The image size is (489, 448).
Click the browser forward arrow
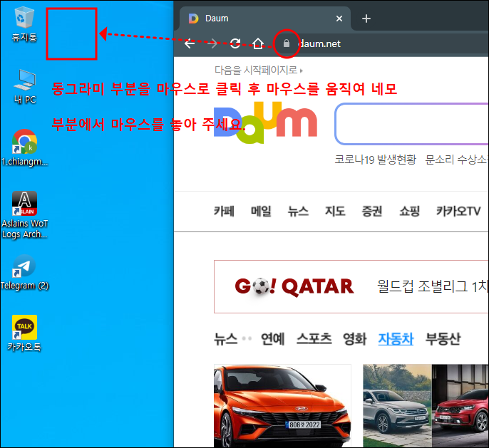tap(212, 43)
